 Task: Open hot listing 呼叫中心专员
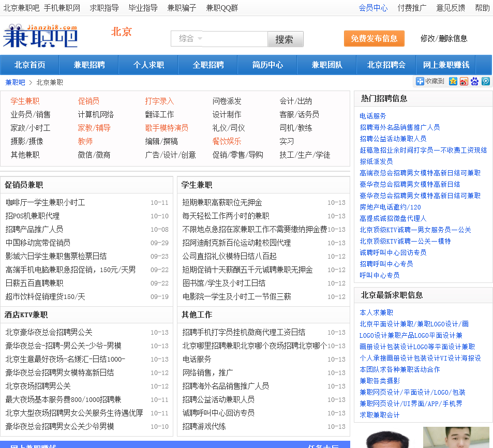(x=380, y=275)
